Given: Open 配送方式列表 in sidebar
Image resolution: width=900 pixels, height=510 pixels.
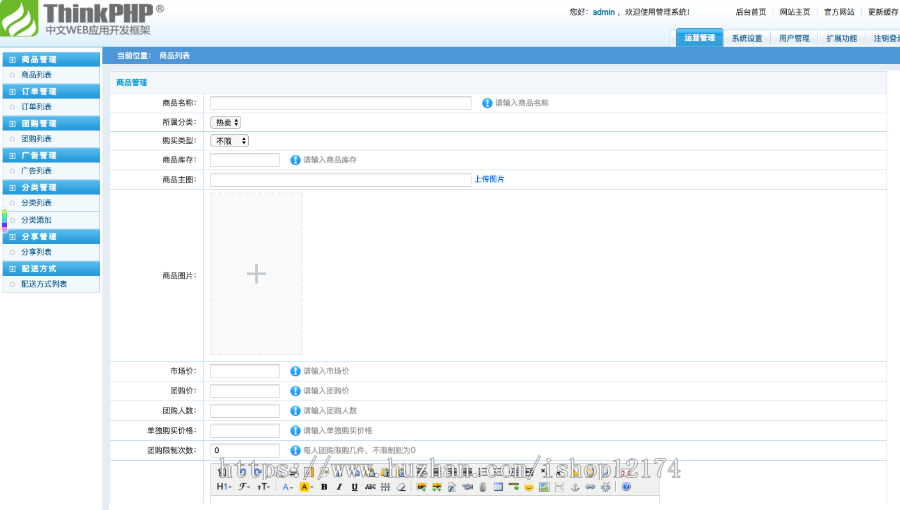Looking at the screenshot, I should click(x=44, y=284).
